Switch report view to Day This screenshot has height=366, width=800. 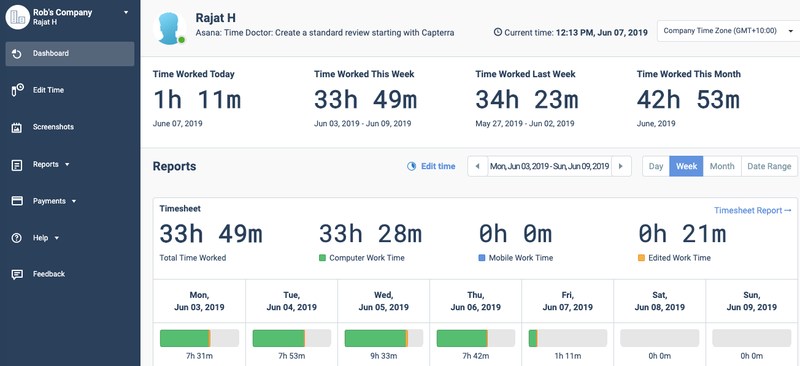656,166
